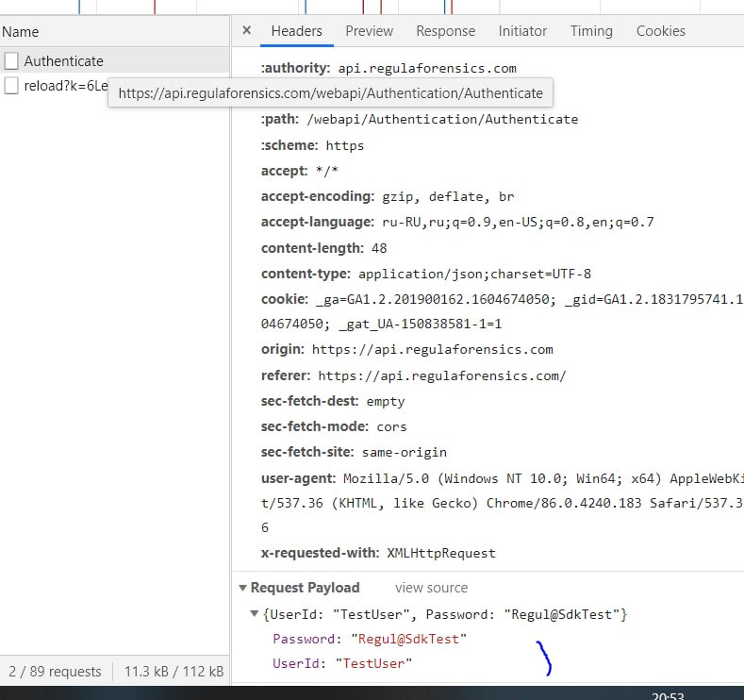Select the Authenticate request row
This screenshot has height=700, width=744.
(115, 60)
